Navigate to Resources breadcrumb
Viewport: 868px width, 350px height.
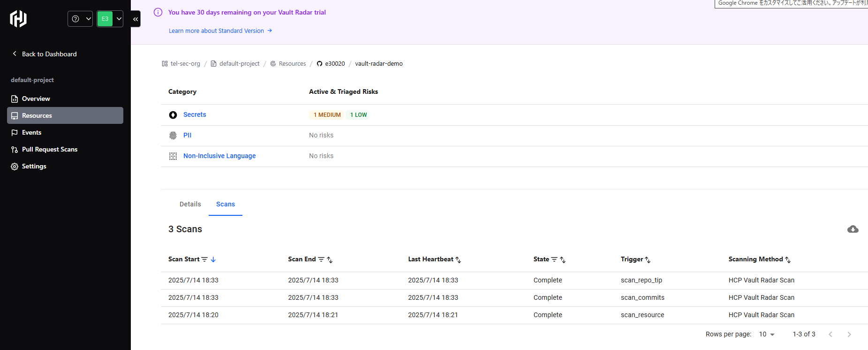pos(288,64)
